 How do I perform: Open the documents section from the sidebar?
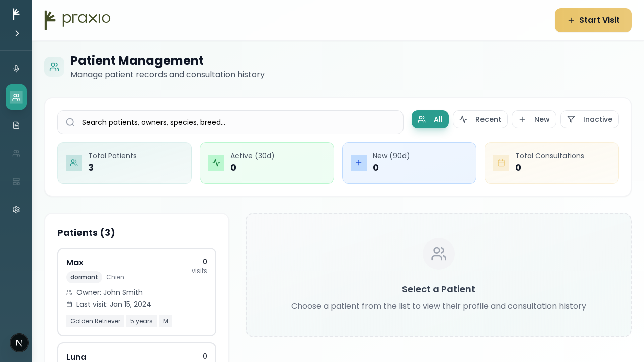[x=16, y=125]
